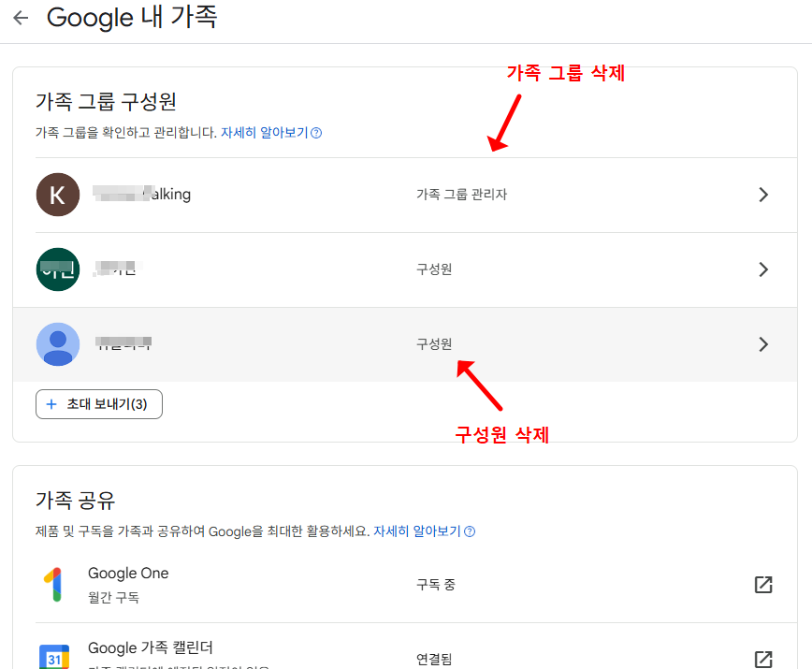This screenshot has height=669, width=812.
Task: Select the dark green member avatar
Action: [58, 269]
